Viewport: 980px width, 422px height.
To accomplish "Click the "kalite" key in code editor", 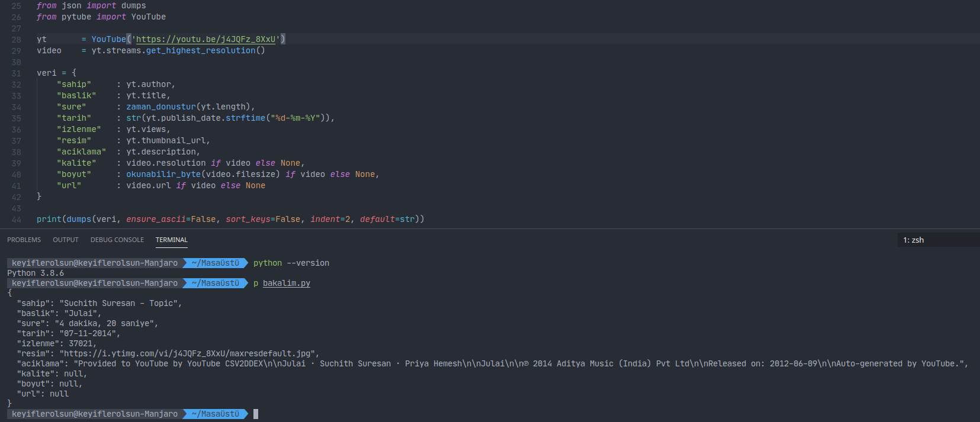I will coord(76,163).
